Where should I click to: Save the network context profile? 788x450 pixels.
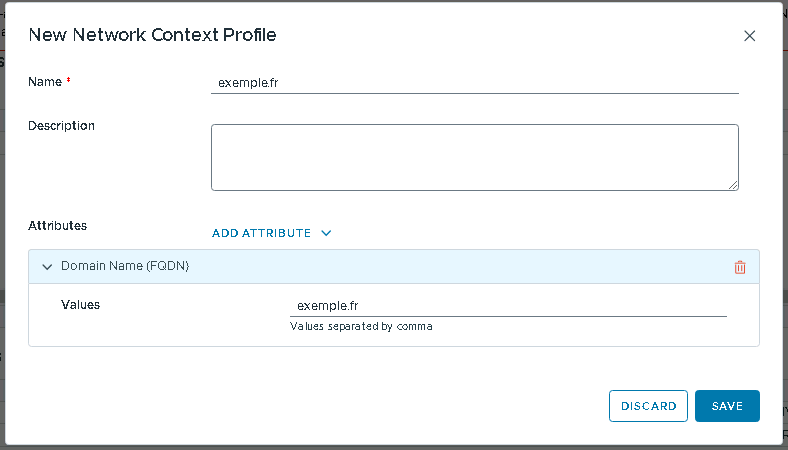[727, 406]
